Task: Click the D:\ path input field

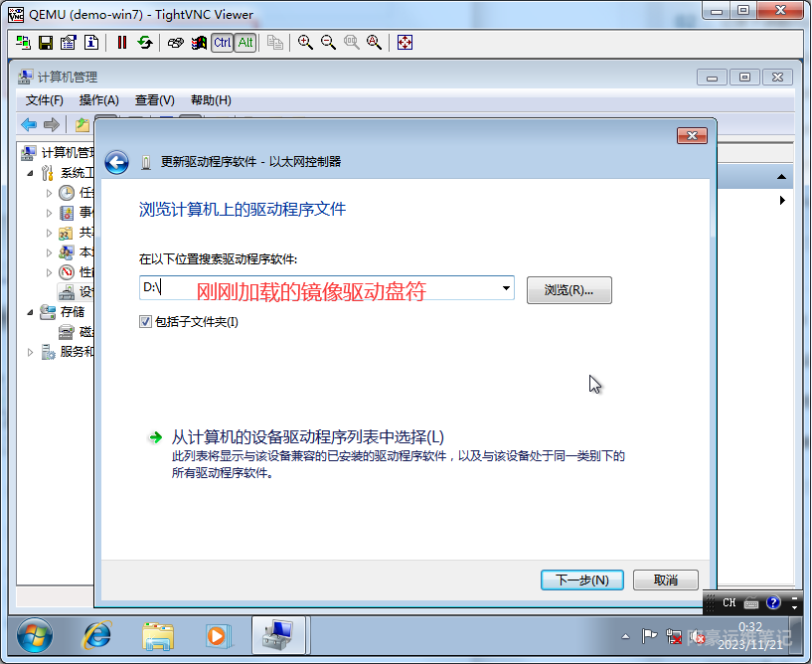Action: click(x=318, y=289)
